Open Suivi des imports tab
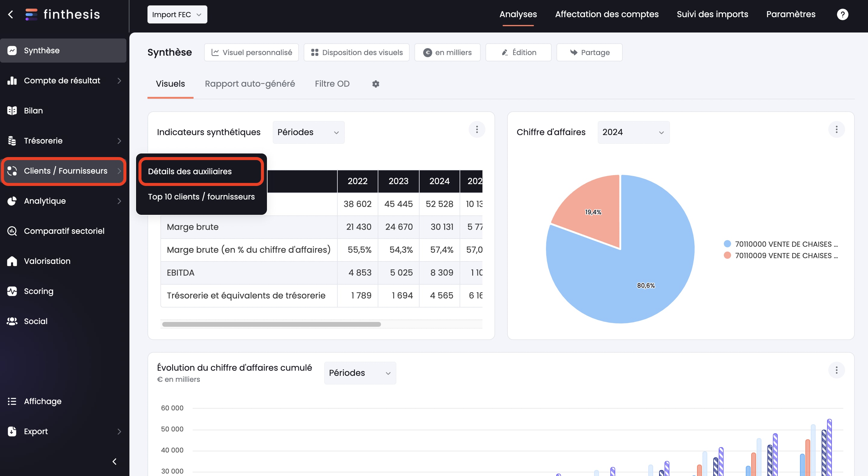The height and width of the screenshot is (476, 868). (x=712, y=14)
